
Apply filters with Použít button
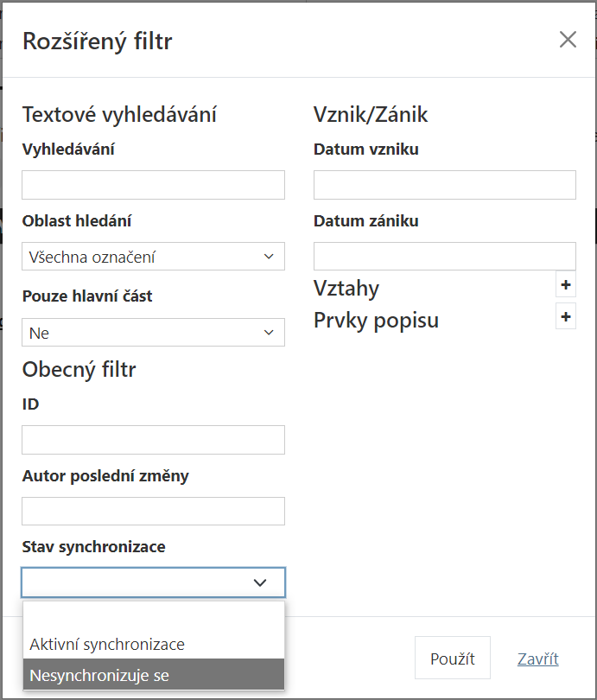pyautogui.click(x=452, y=658)
